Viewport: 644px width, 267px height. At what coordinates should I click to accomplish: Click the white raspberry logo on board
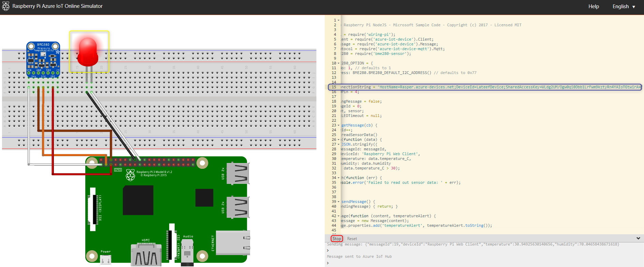pos(130,175)
